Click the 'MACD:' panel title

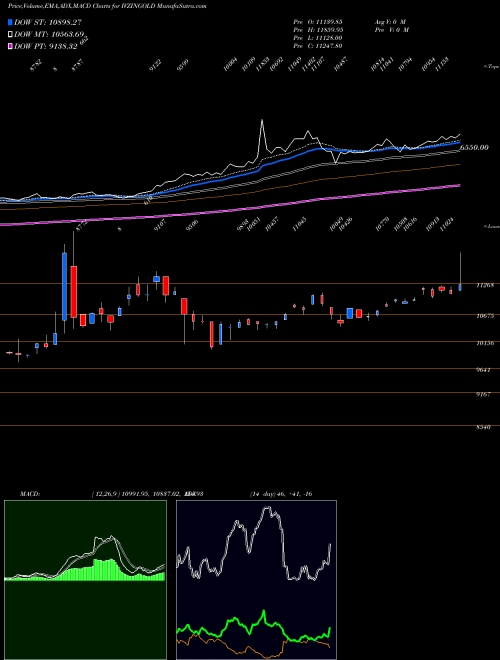[30, 494]
